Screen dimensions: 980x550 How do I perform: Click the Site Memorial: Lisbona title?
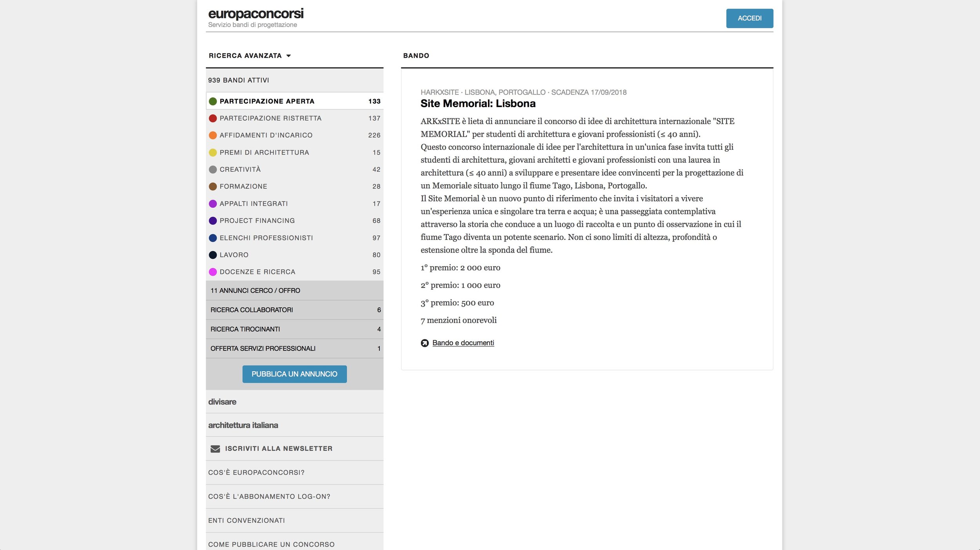point(478,103)
